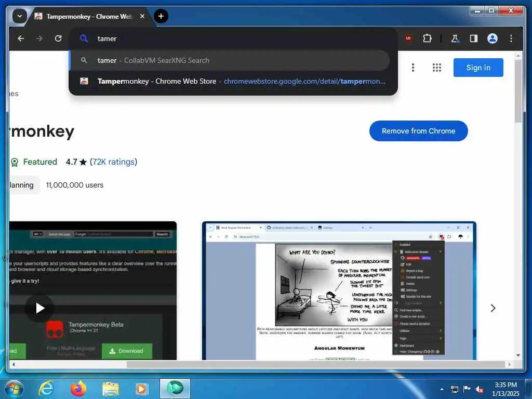Viewport: 532px width, 399px height.
Task: Click the muted volume tray icon
Action: (480, 390)
